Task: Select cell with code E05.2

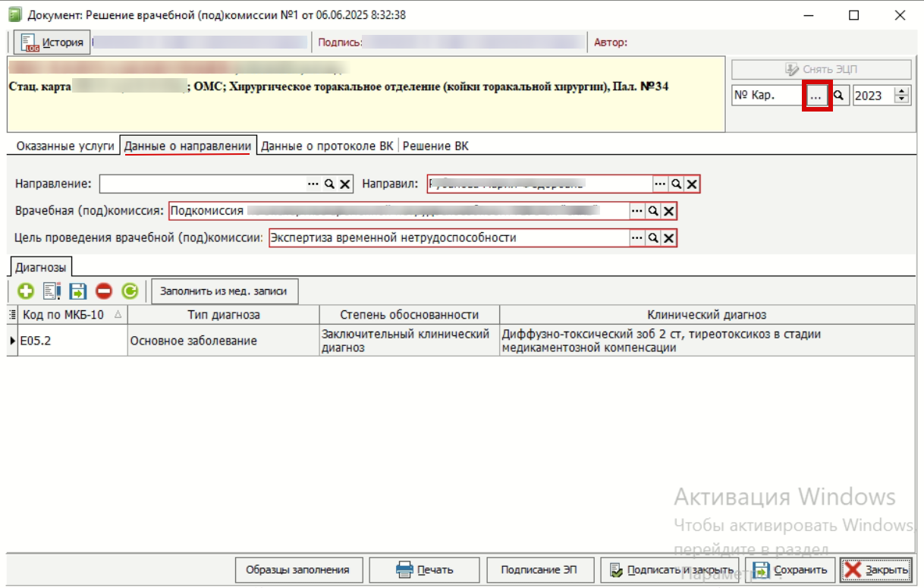Action: (73, 341)
